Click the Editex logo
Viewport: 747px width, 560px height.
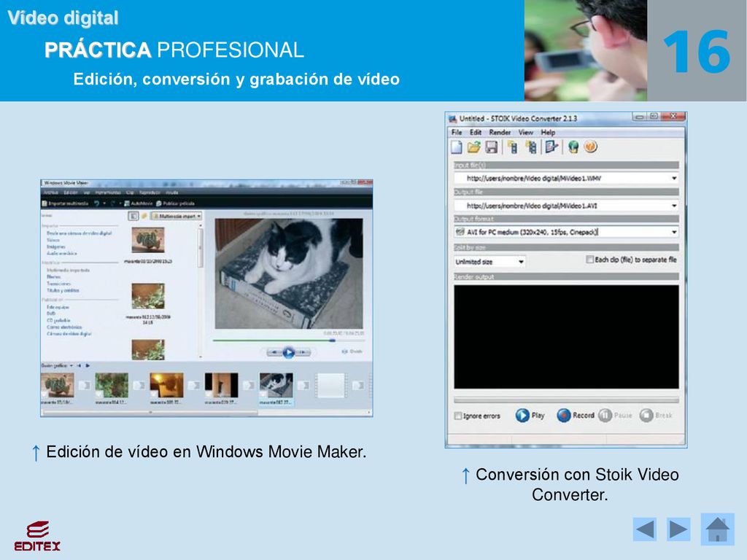[37, 536]
